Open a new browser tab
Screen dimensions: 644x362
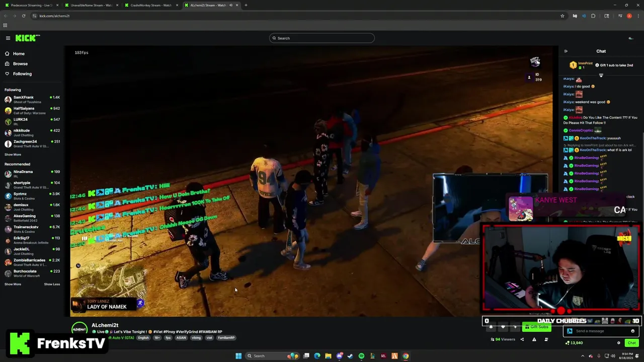[x=246, y=5]
